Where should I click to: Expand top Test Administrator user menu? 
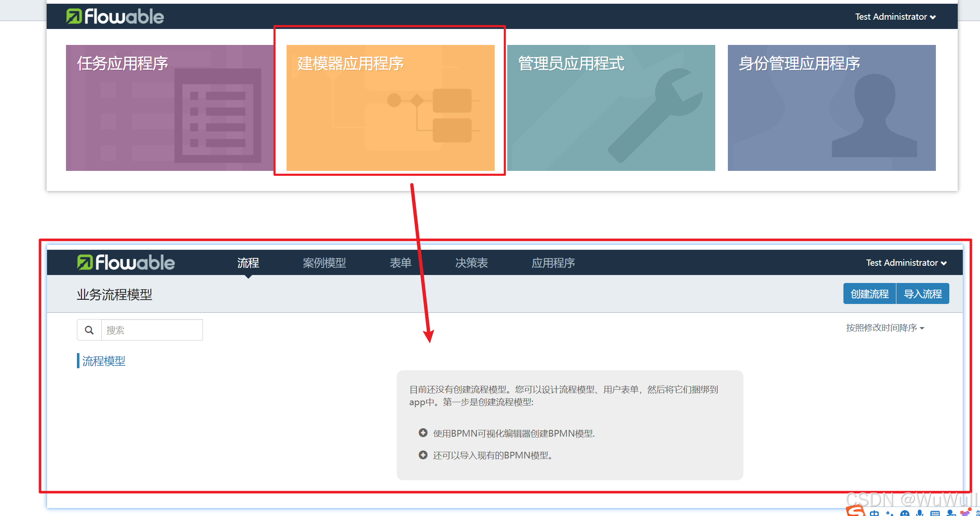click(895, 17)
